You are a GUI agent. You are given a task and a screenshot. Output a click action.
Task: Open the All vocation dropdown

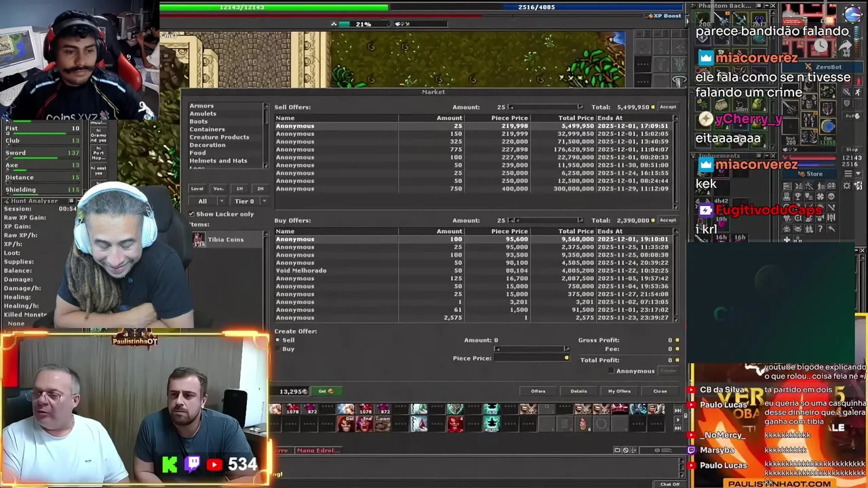207,201
